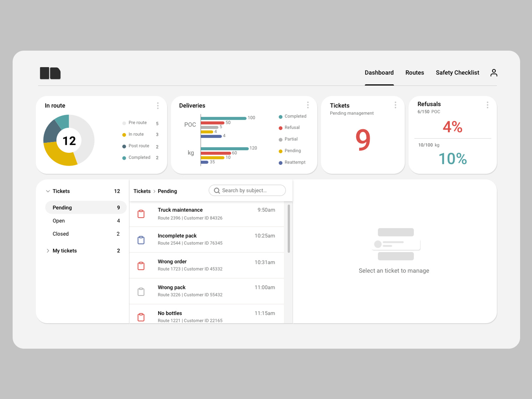This screenshot has height=399, width=532.
Task: Open the Tickets breadcrumb in the panel header
Action: 142,191
